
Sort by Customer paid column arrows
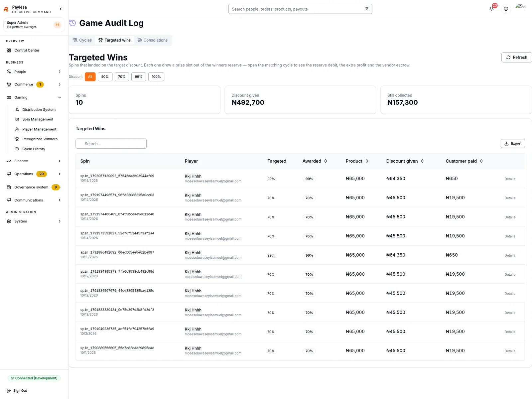point(481,161)
